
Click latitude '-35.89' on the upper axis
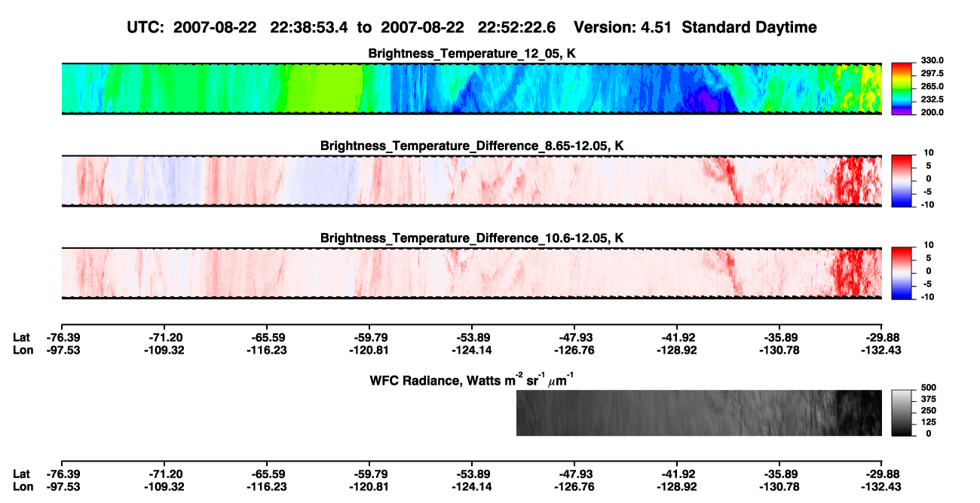(779, 337)
